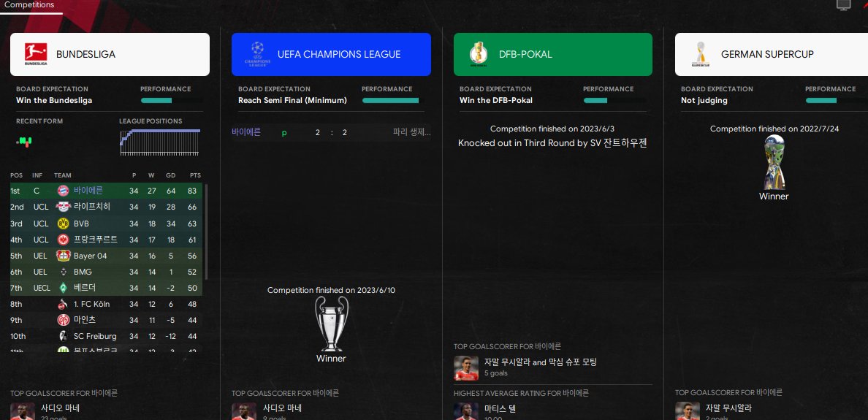
Task: Click the league table vertical scrollbar
Action: [x=207, y=232]
